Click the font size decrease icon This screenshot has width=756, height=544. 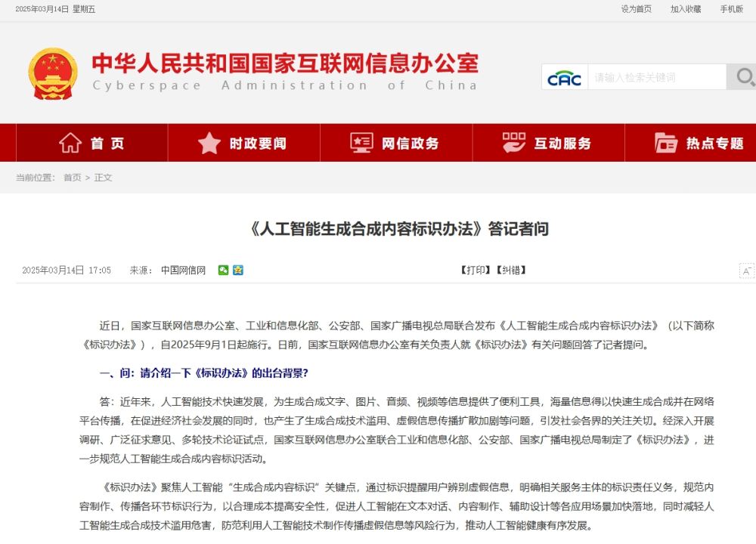746,270
